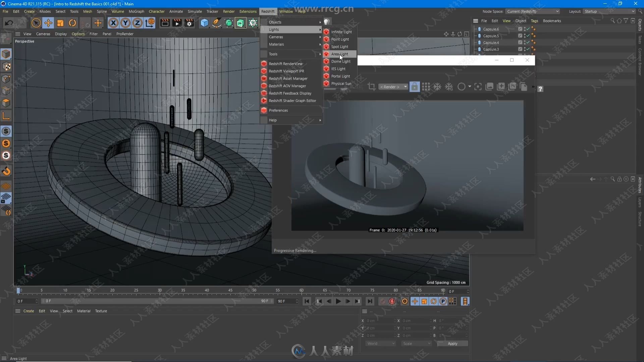Drag timeline frame position marker
This screenshot has height=362, width=644.
tap(19, 290)
